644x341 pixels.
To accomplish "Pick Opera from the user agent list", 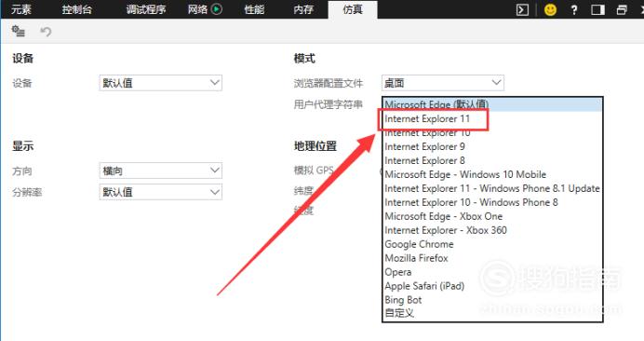I will click(492, 272).
